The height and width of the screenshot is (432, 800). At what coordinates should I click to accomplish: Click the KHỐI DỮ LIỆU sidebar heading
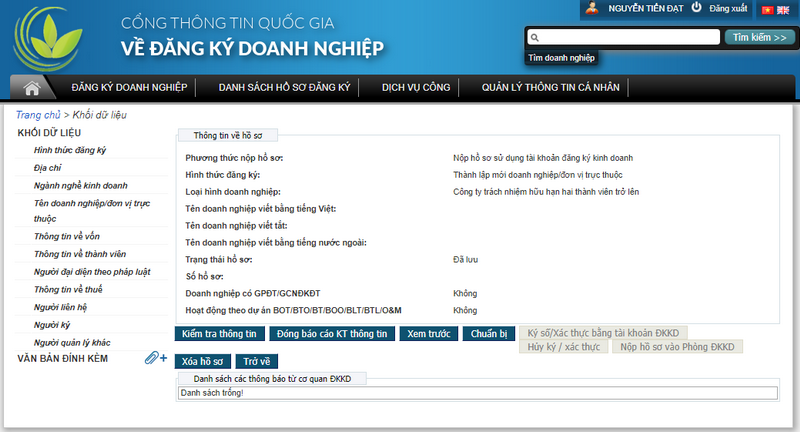point(49,133)
